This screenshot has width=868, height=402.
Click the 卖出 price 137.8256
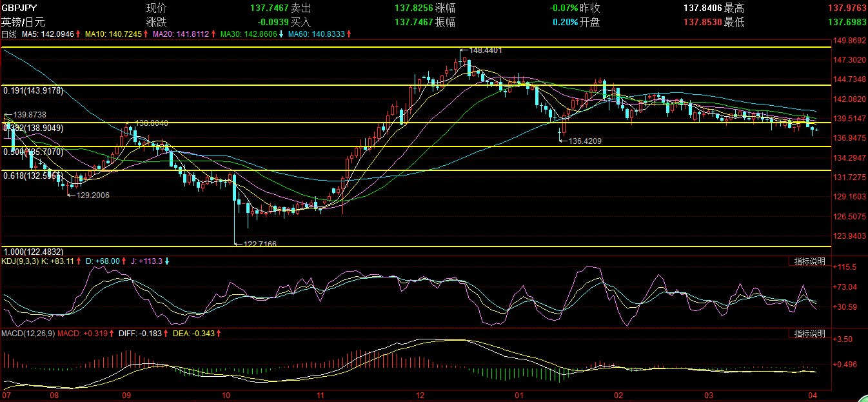[413, 8]
